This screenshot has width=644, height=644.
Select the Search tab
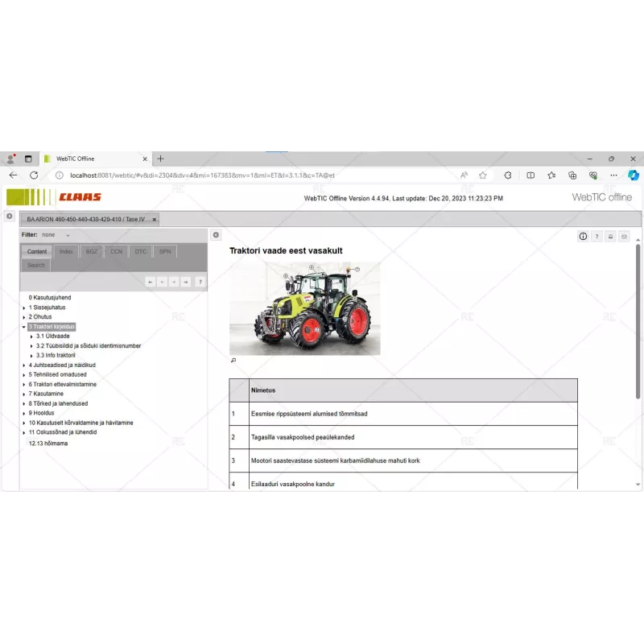(35, 265)
